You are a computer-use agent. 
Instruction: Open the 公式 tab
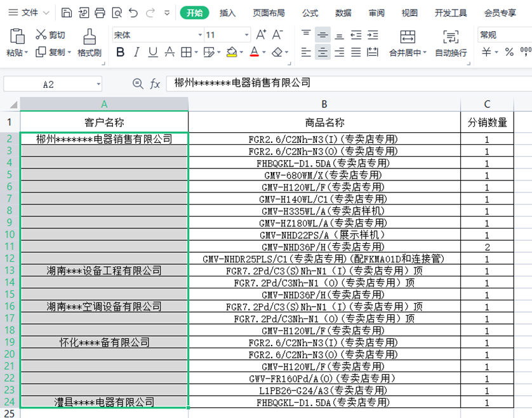pos(310,13)
